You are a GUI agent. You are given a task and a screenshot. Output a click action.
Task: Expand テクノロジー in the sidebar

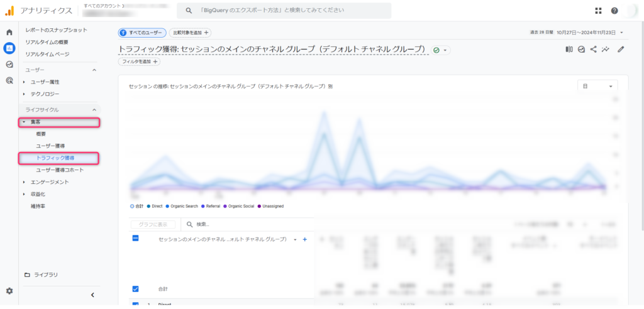24,94
